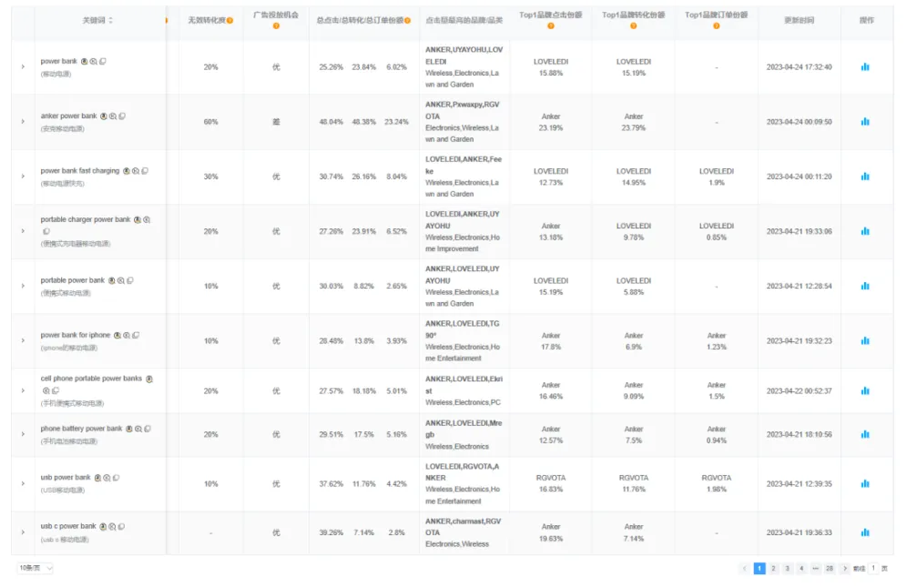Click the pagination ellipsis to skip pages
This screenshot has height=588, width=907.
tap(815, 568)
